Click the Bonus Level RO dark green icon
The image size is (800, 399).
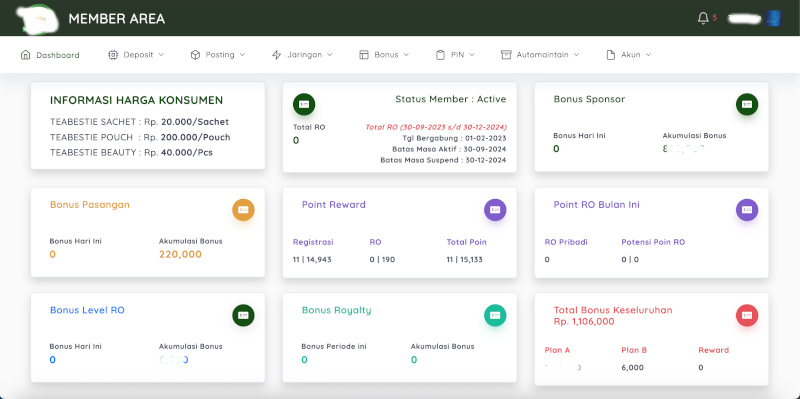[x=243, y=315]
